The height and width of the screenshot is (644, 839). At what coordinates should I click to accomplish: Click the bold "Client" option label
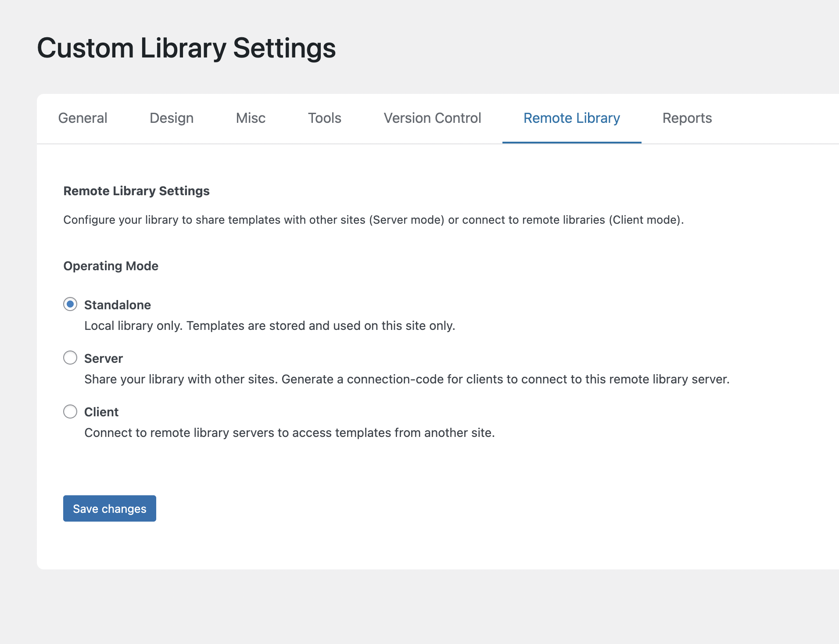[101, 412]
